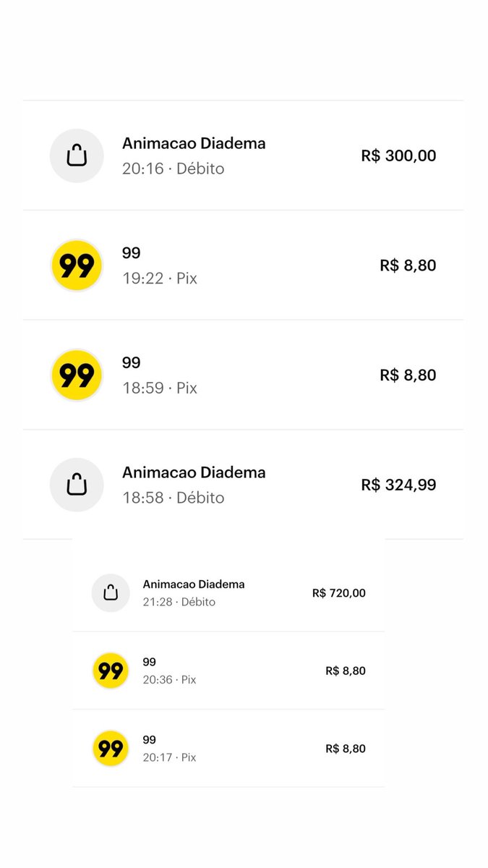The image size is (488, 868).
Task: Tap the 99 logo of the 19:22 Pix
Action: tap(77, 265)
